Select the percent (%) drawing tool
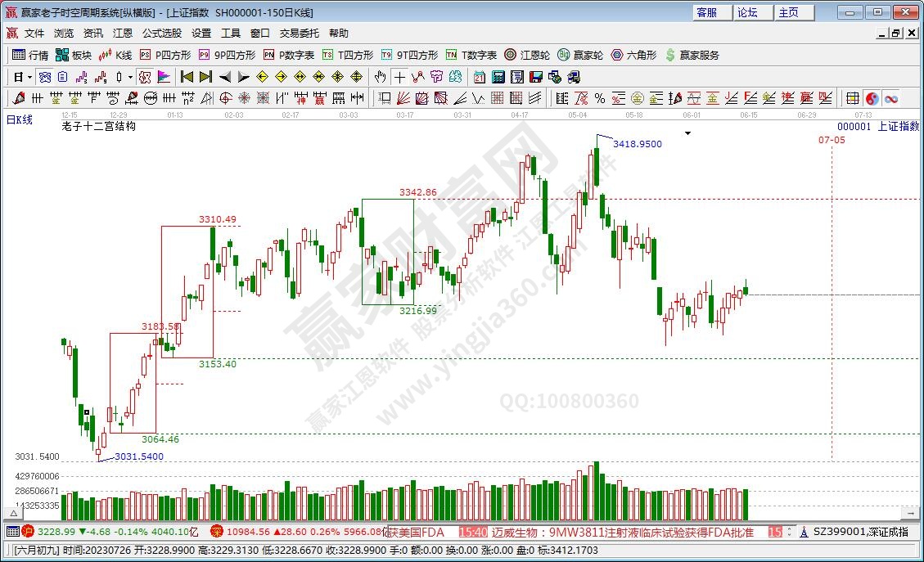 [599, 98]
